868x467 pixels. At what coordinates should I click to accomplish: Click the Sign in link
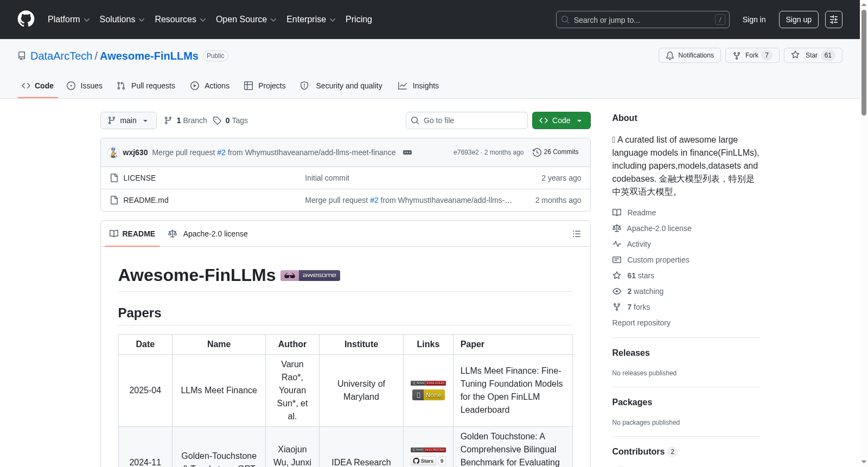(x=754, y=20)
